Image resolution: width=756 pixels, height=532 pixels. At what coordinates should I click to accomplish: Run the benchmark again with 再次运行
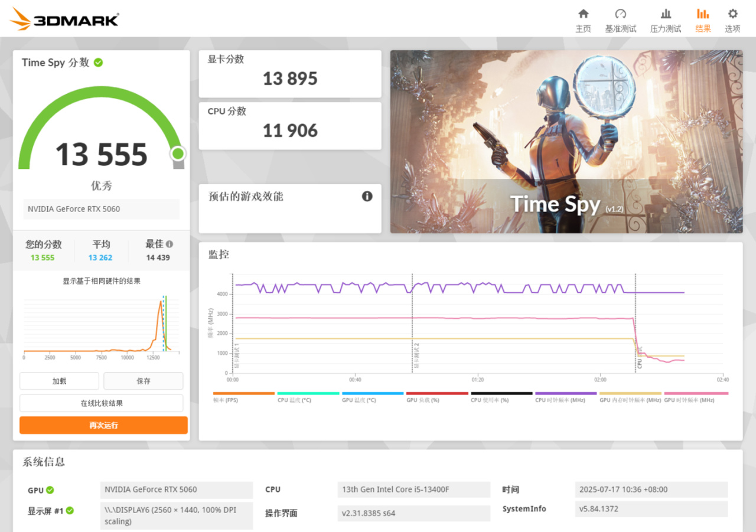click(103, 425)
